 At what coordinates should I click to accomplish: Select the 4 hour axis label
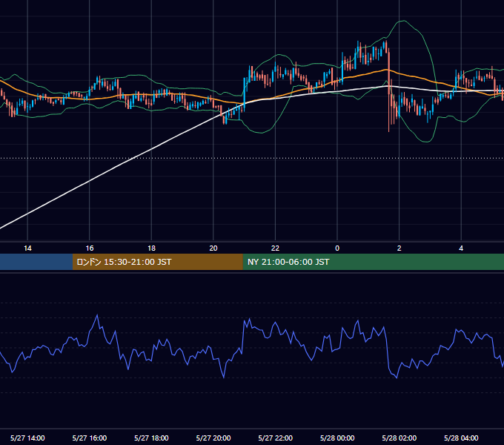tap(461, 248)
